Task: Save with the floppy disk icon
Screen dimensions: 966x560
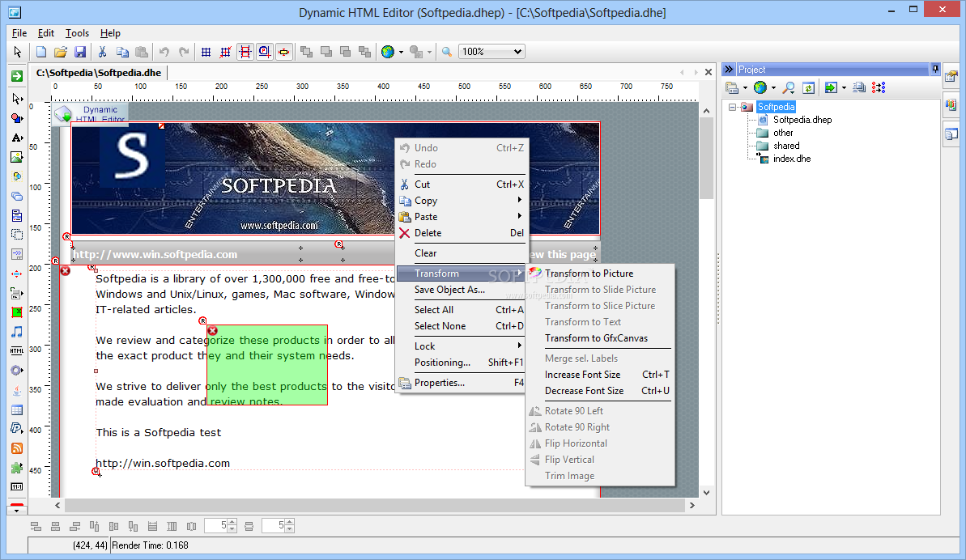Action: [80, 53]
